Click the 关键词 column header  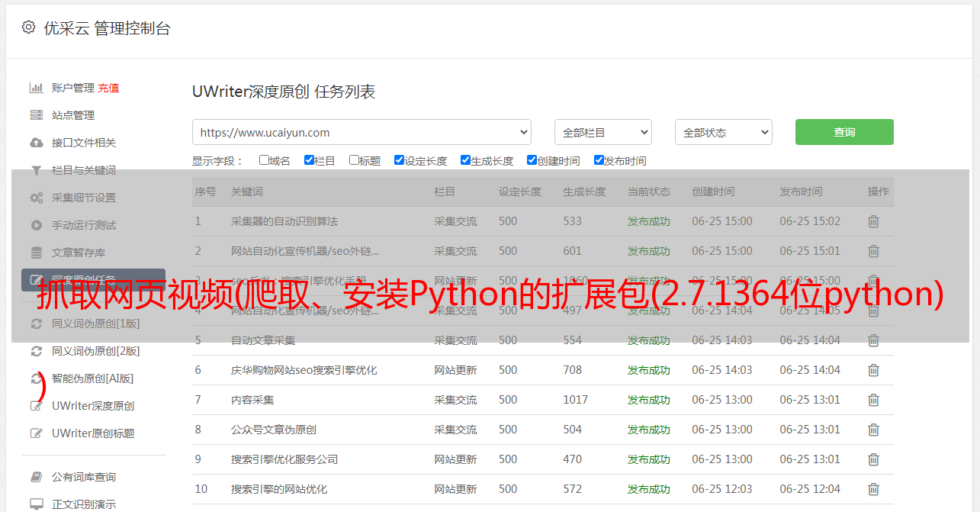(247, 192)
